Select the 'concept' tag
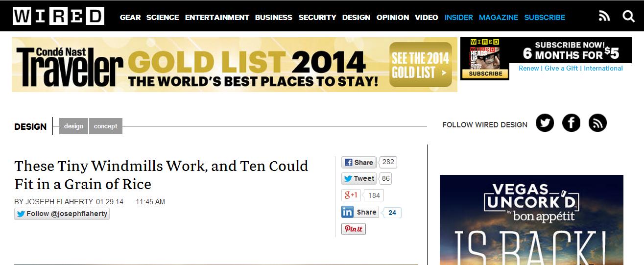Screen dimensions: 644x265 (106, 126)
